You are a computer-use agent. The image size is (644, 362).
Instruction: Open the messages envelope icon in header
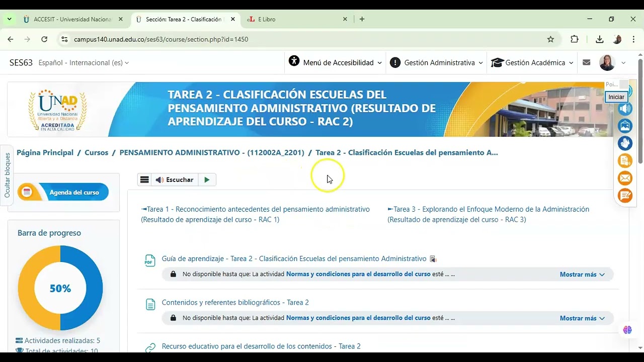point(586,63)
